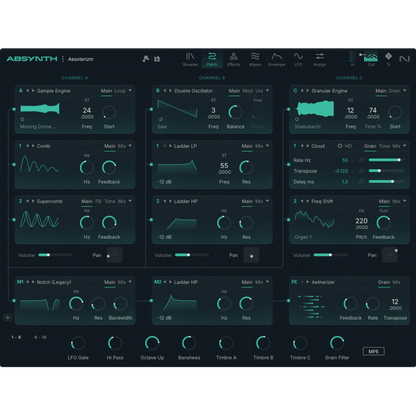Toggle the FX Aetherizer module on/off
This screenshot has height=416, width=416.
click(294, 282)
